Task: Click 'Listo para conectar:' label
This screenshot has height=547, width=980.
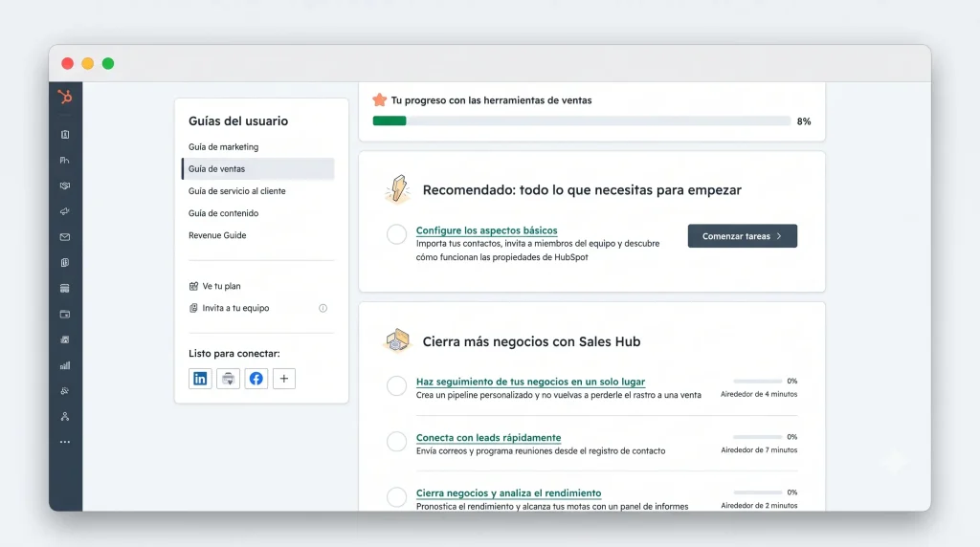Action: [x=234, y=354]
